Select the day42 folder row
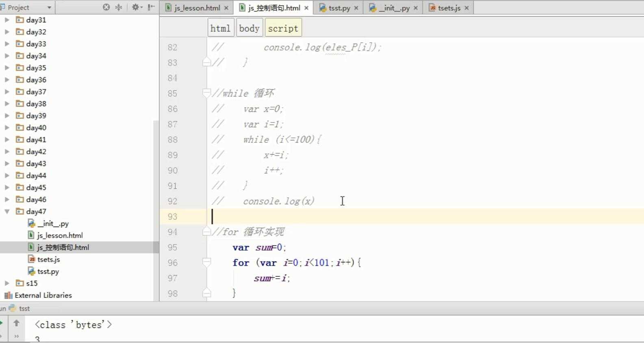644x343 pixels. 77,151
